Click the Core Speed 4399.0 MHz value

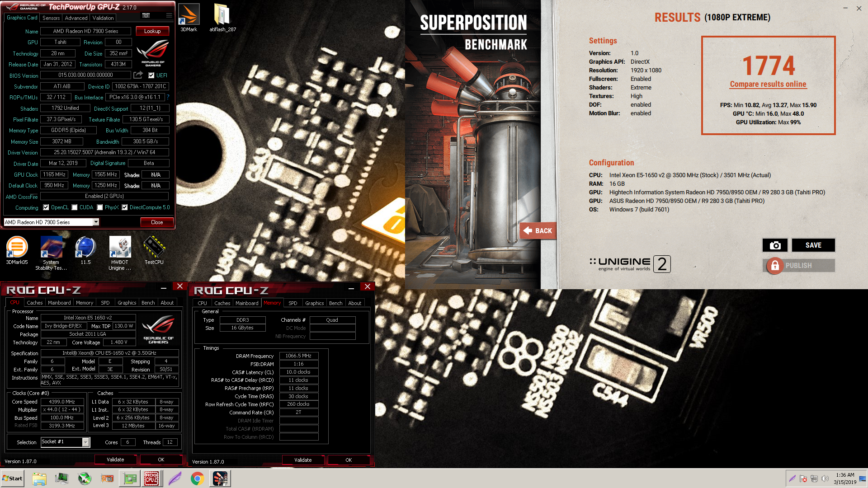pyautogui.click(x=62, y=402)
